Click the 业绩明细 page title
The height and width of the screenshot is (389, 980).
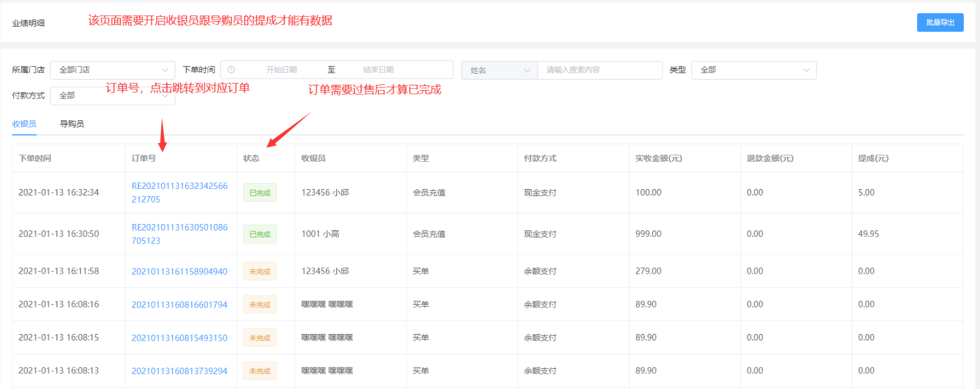(28, 23)
